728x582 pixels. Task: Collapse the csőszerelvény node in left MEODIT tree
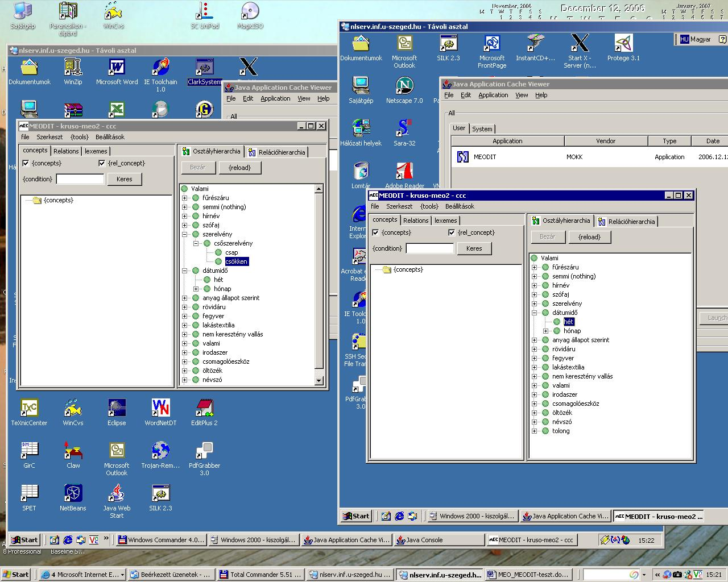tap(196, 243)
